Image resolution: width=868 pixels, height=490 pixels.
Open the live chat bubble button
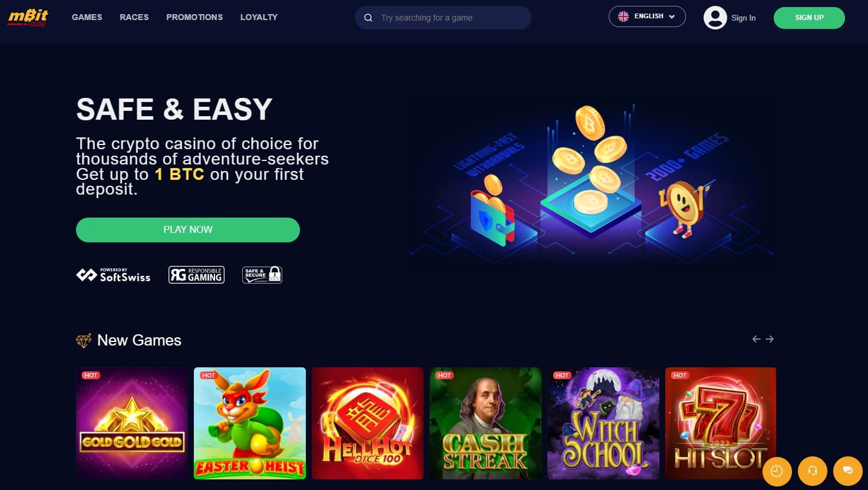click(x=848, y=471)
